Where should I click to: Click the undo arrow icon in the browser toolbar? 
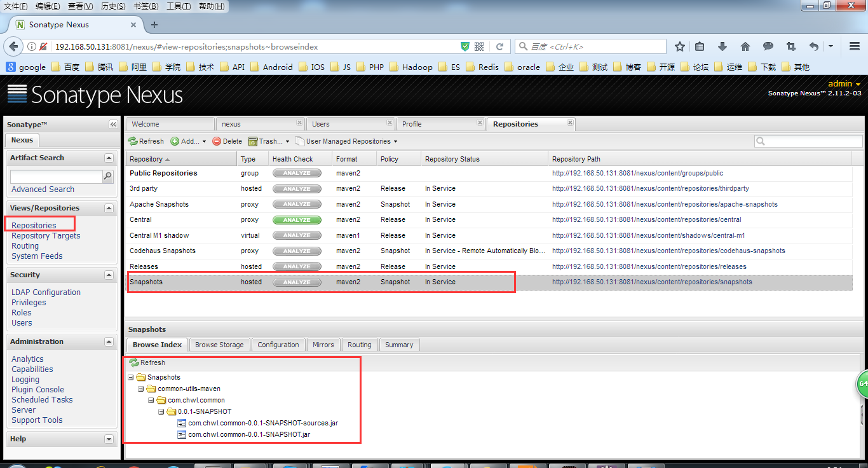813,46
